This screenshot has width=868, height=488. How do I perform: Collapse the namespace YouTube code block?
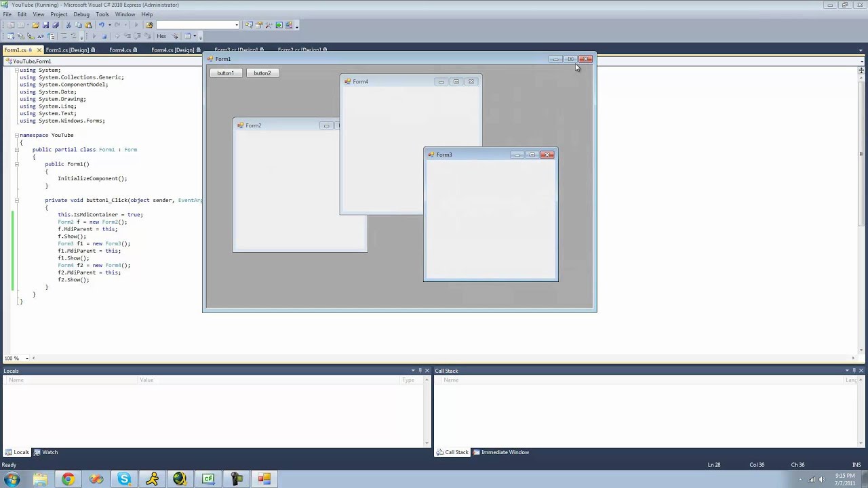(17, 135)
